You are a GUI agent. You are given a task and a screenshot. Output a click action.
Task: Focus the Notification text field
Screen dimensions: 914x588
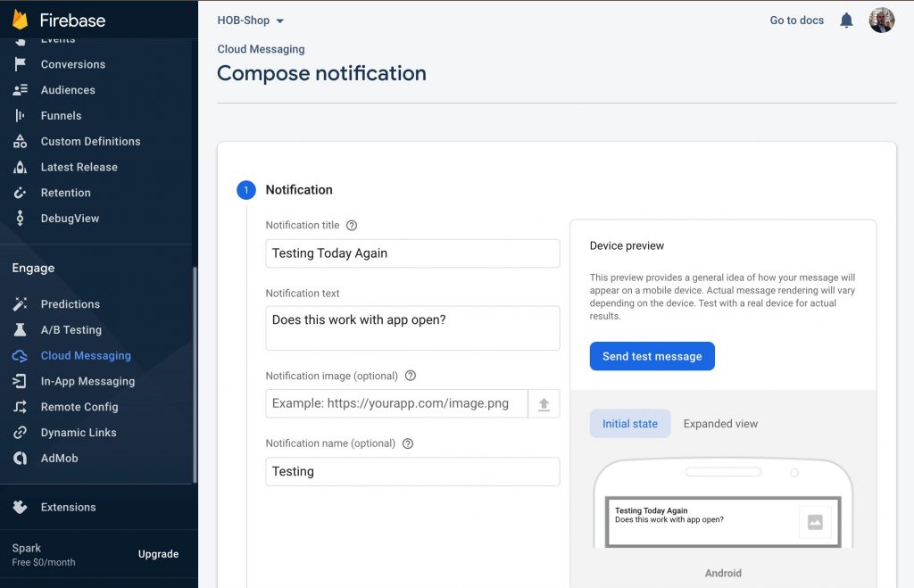click(x=412, y=328)
